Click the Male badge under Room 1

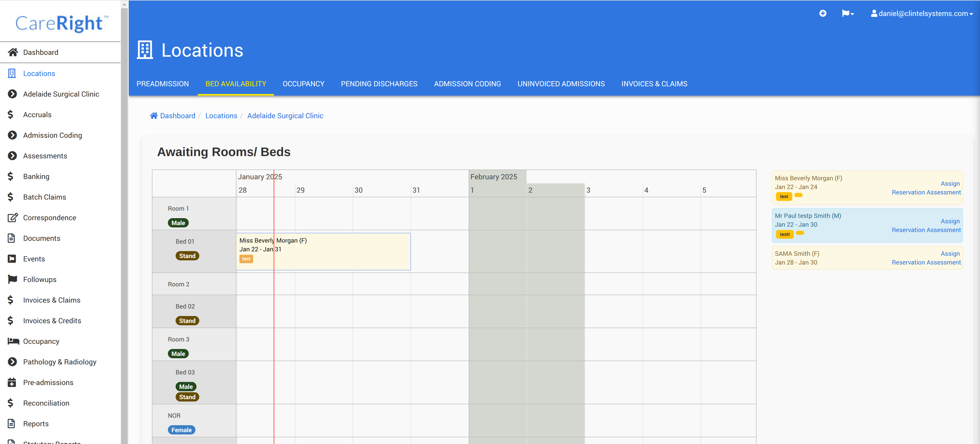178,223
